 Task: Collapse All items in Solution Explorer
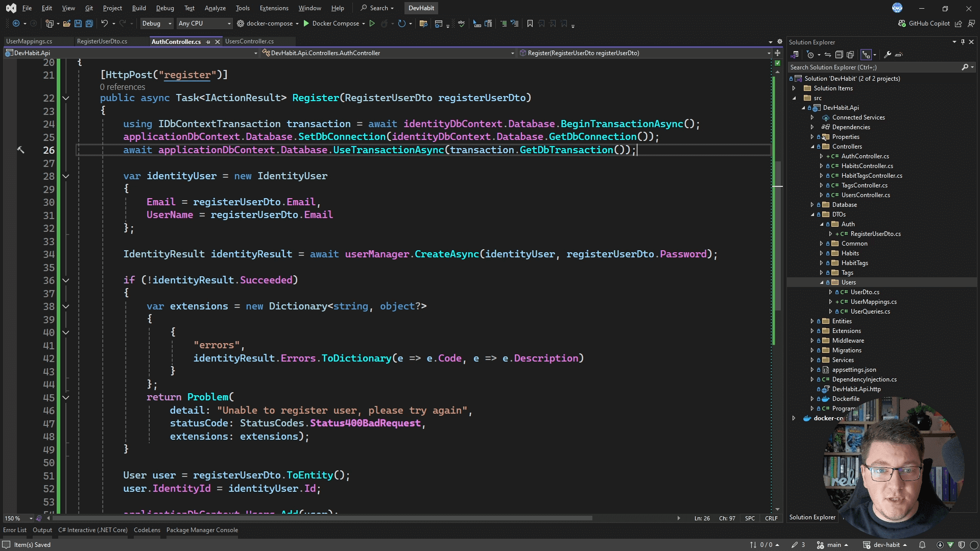coord(840,55)
